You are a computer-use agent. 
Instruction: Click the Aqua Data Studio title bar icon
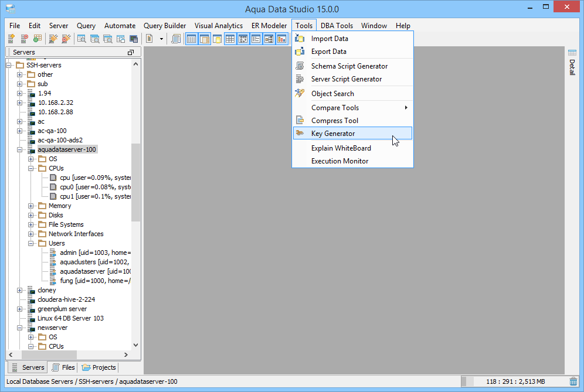click(x=11, y=9)
